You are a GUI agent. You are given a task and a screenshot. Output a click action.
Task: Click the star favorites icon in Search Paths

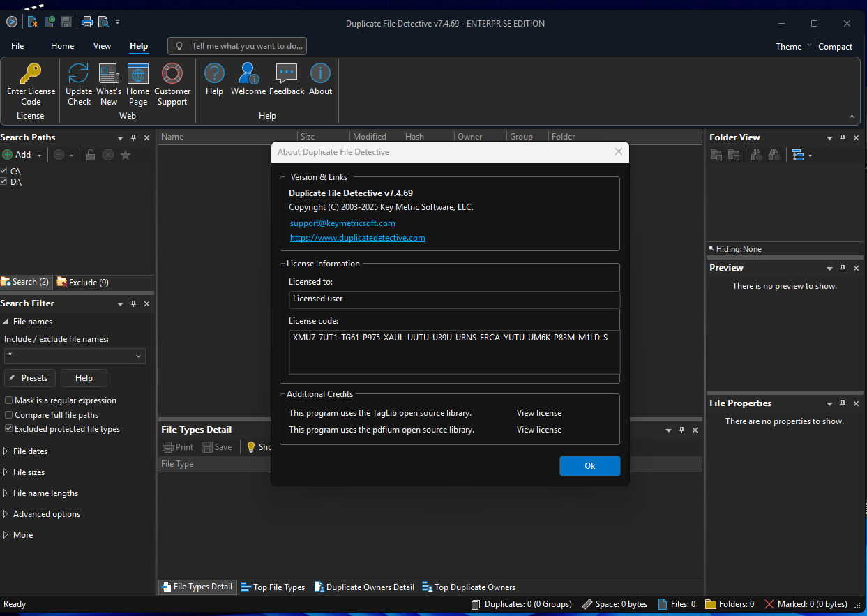pyautogui.click(x=126, y=155)
